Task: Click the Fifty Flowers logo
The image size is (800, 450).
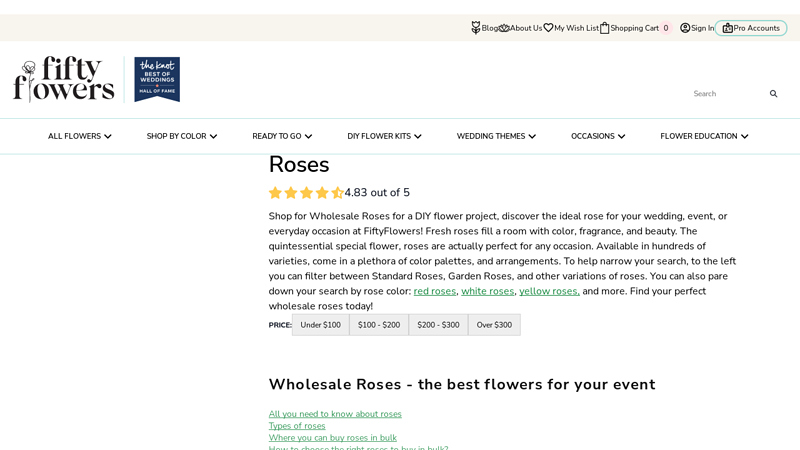Action: click(64, 79)
